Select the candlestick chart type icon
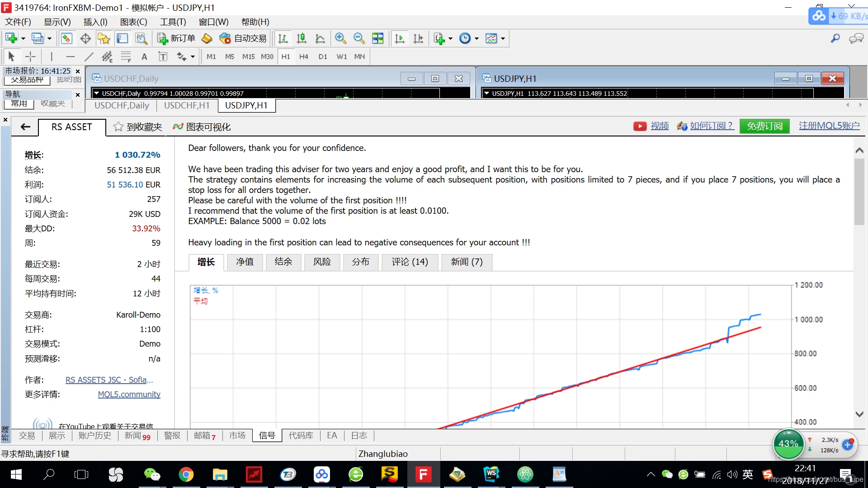The width and height of the screenshot is (868, 488). point(302,38)
